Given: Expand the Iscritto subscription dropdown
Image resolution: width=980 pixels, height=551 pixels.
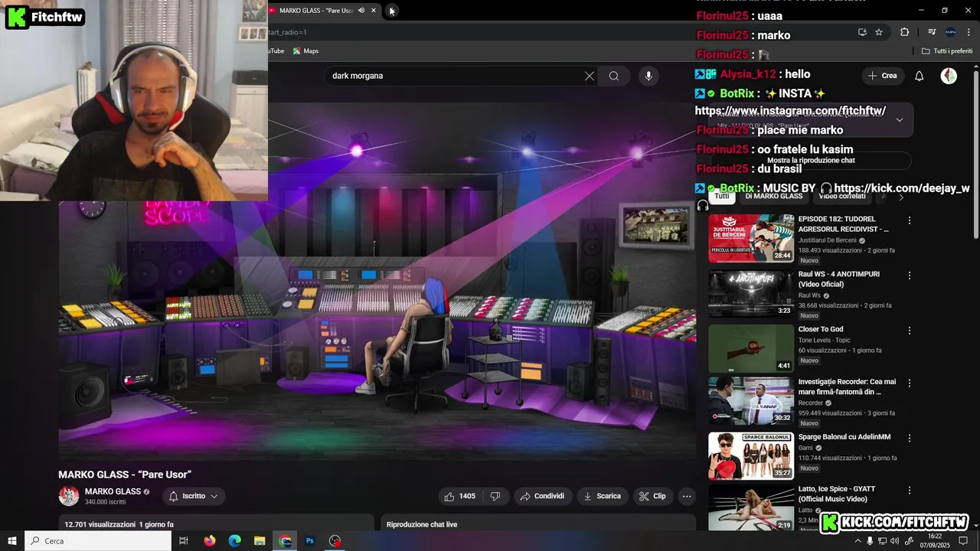Looking at the screenshot, I should point(193,496).
